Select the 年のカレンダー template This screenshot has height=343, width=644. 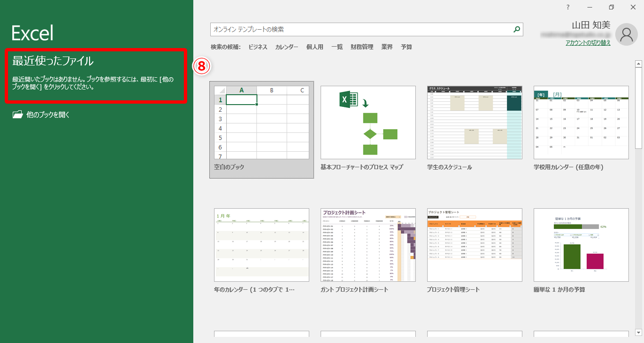[262, 252]
